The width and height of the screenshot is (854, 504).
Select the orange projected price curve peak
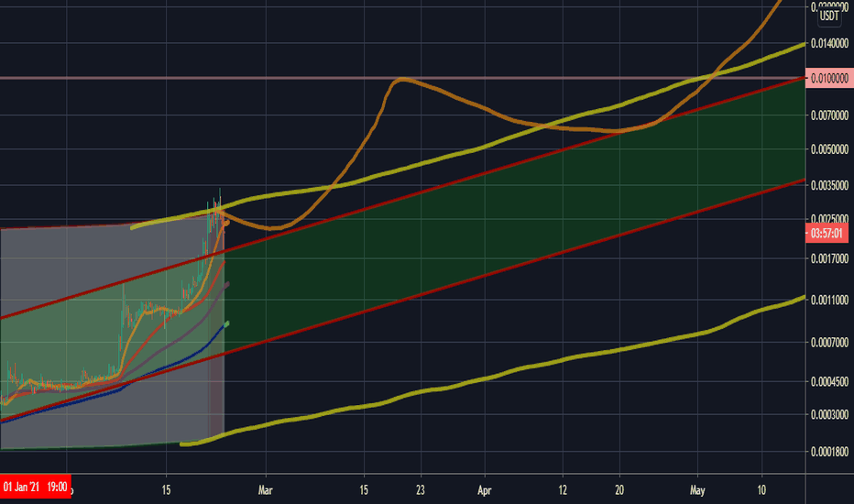(x=400, y=80)
